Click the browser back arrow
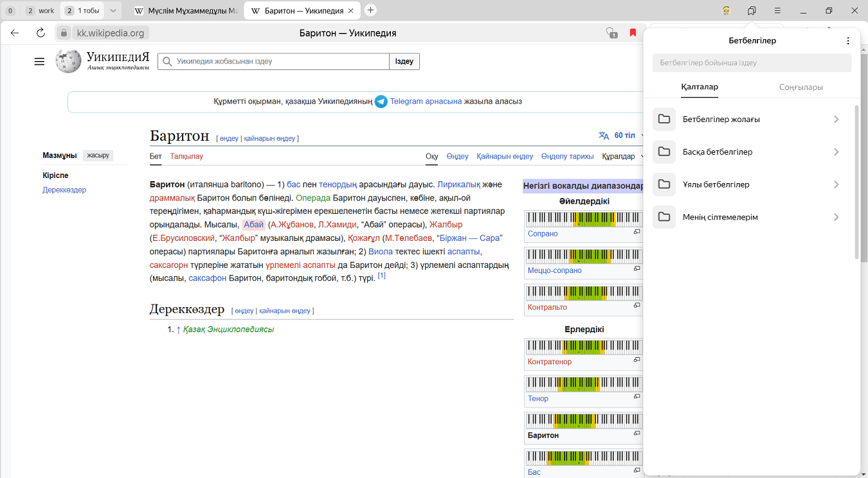 [15, 33]
